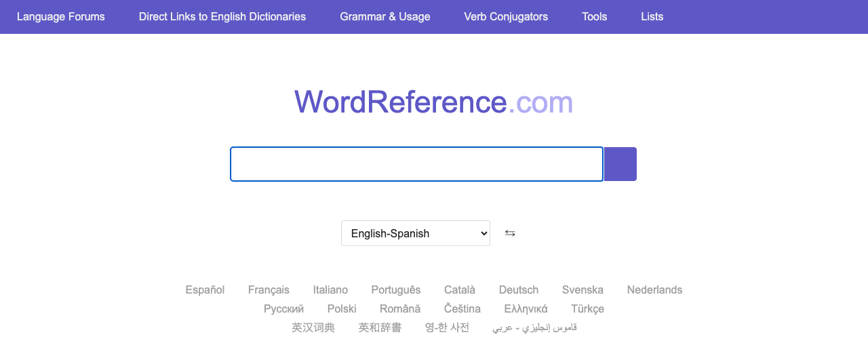This screenshot has width=868, height=339.
Task: Switch site language to Svenska
Action: click(583, 290)
